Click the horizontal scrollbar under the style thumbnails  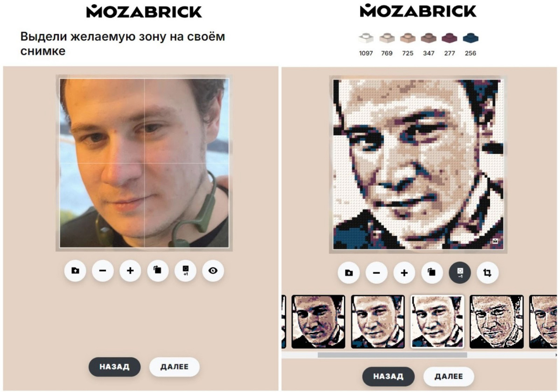[392, 355]
